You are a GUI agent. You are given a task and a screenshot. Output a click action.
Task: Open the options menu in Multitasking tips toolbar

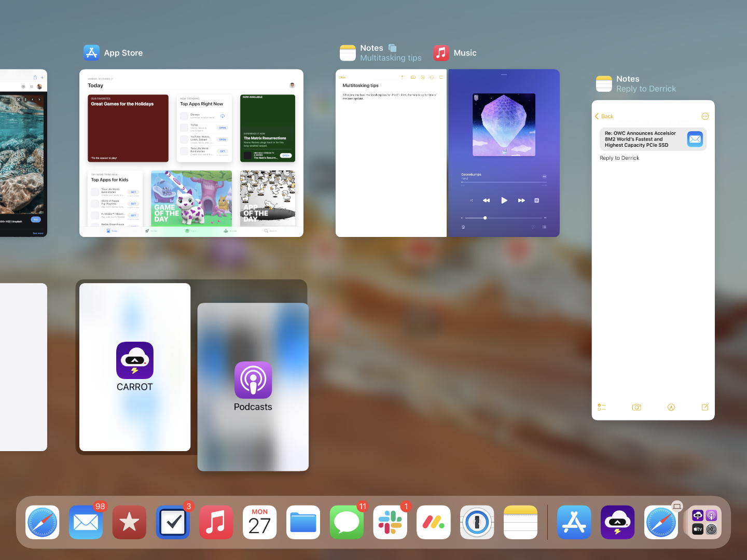click(432, 77)
